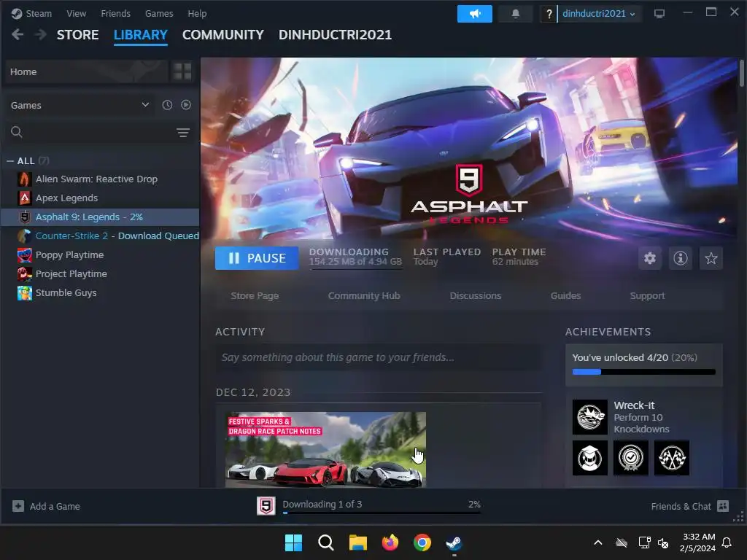Pause the Asphalt 9 download
The width and height of the screenshot is (747, 560).
[257, 258]
